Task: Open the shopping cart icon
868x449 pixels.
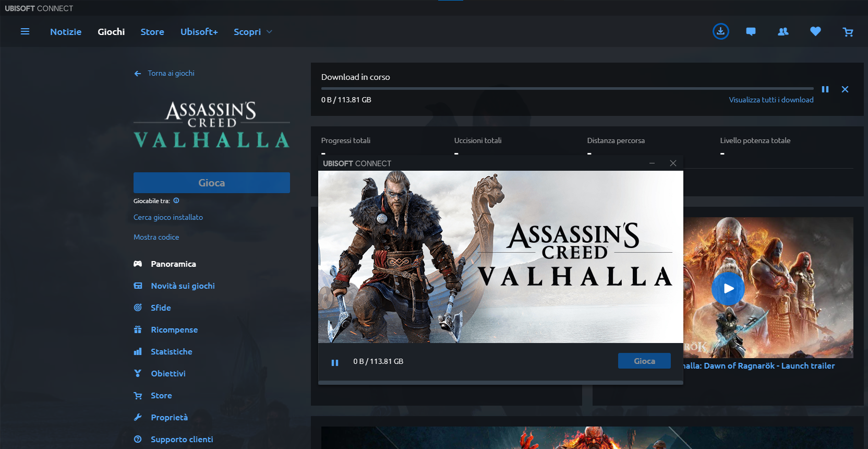Action: [x=848, y=32]
